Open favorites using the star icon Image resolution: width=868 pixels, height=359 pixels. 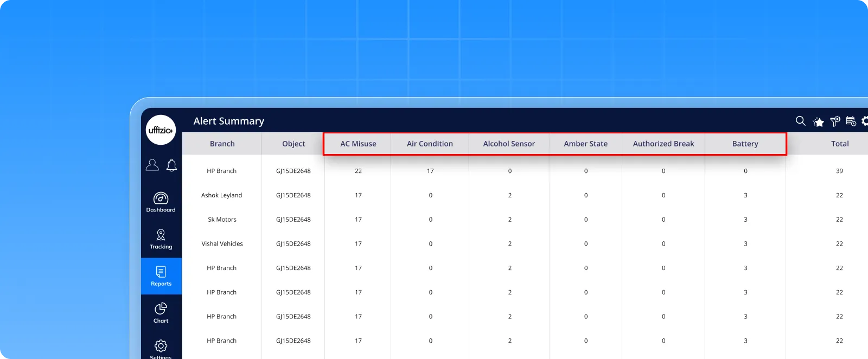(818, 122)
